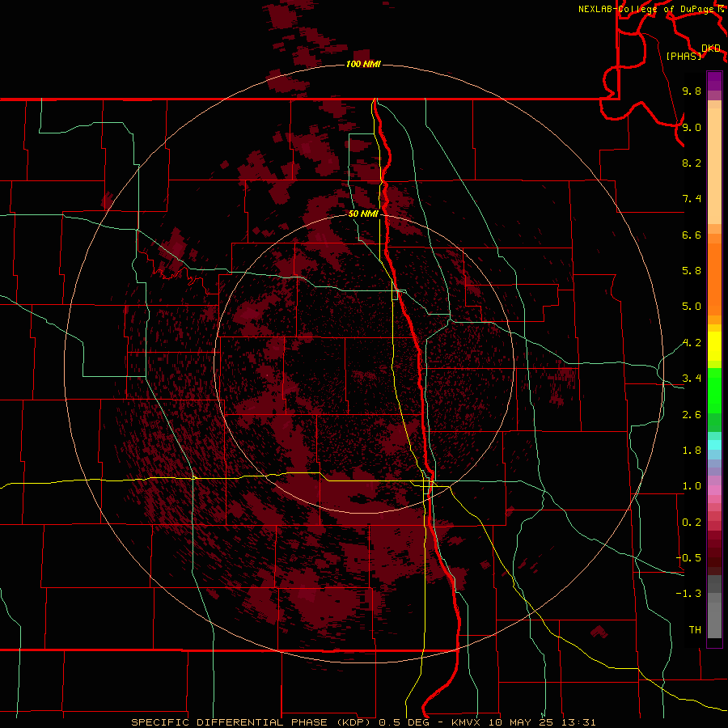Click the 5.0 scale value
Image resolution: width=728 pixels, height=728 pixels.
(692, 307)
